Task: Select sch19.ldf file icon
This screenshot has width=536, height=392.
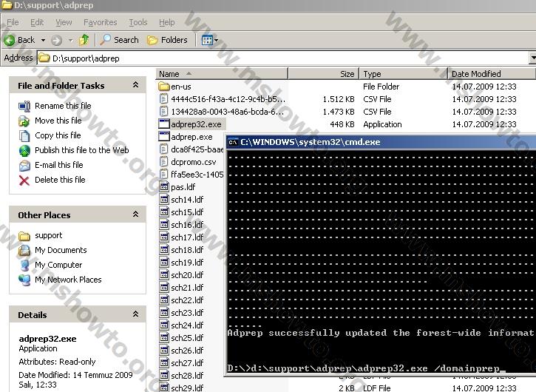Action: (164, 263)
